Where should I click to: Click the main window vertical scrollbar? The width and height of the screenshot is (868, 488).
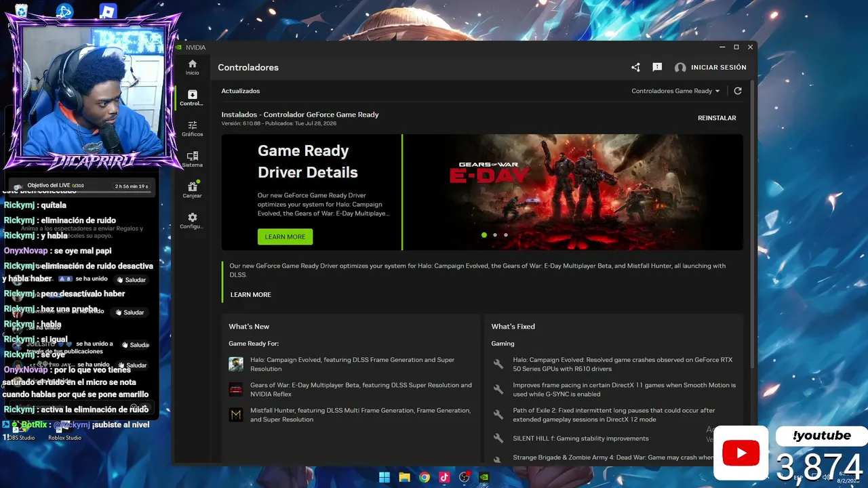coord(753,224)
